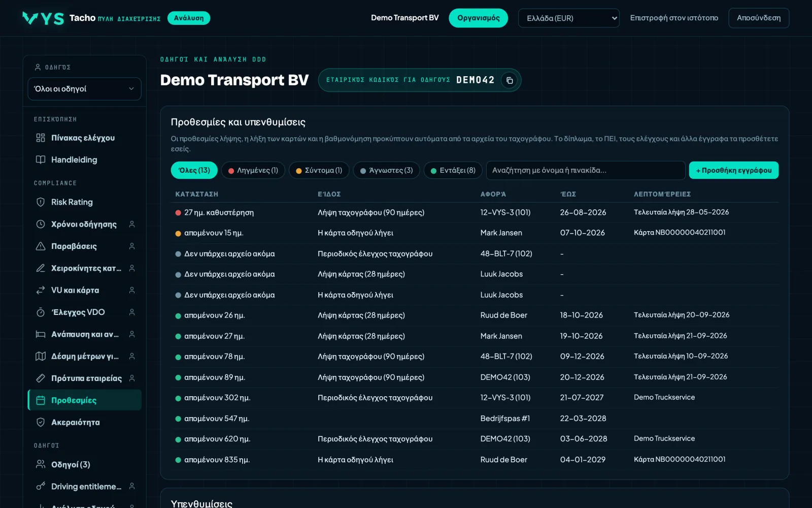Screen dimensions: 812x508
Task: Click the Ακεραιότητα shield check icon
Action: point(41,422)
